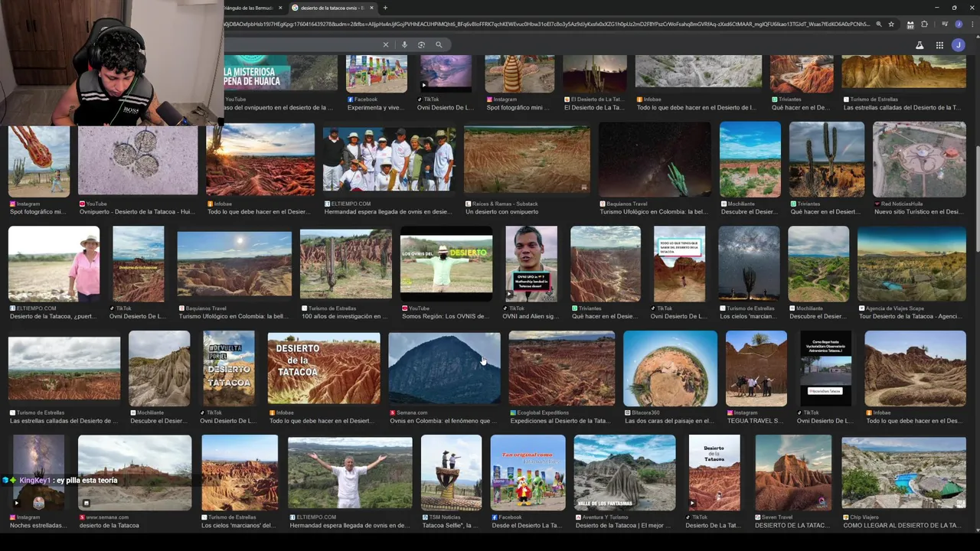
Task: Open the browser extensions puzzle icon
Action: [x=925, y=24]
